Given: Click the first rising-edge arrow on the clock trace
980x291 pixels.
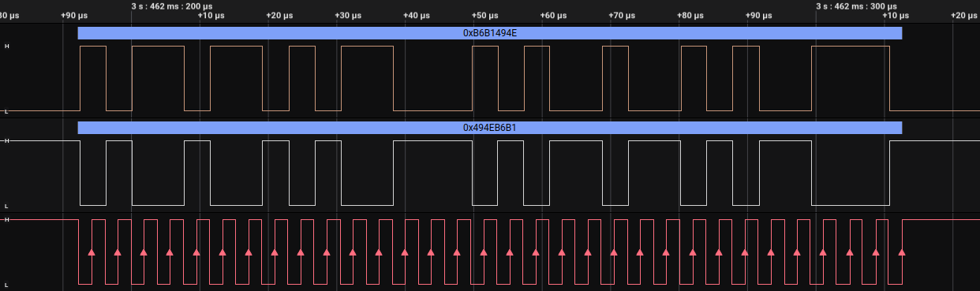Looking at the screenshot, I should [92, 252].
